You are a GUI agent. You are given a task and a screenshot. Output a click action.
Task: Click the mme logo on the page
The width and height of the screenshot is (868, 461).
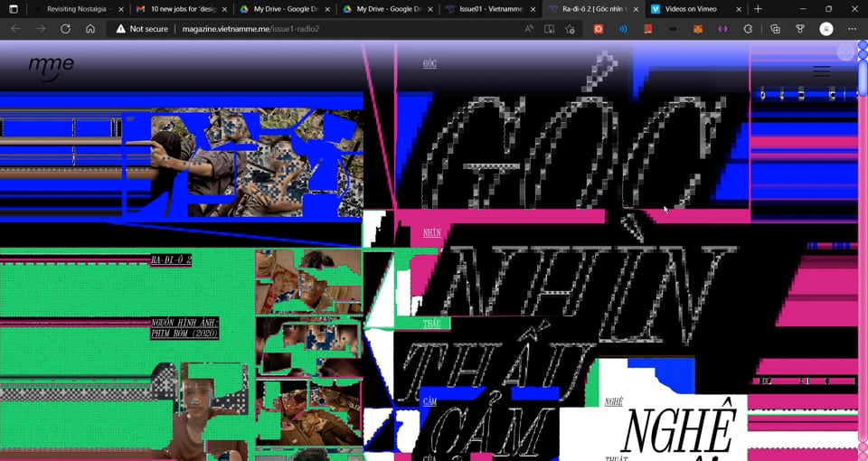point(51,68)
